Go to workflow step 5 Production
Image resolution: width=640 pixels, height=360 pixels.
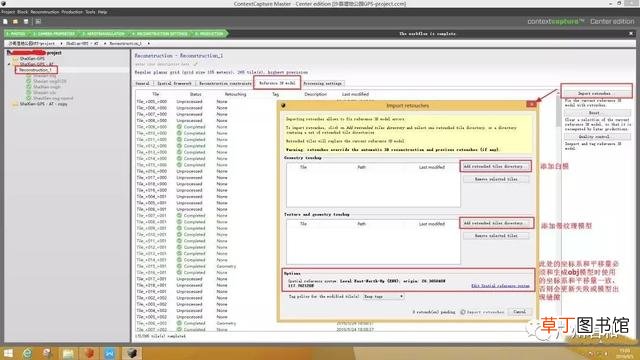click(x=209, y=33)
